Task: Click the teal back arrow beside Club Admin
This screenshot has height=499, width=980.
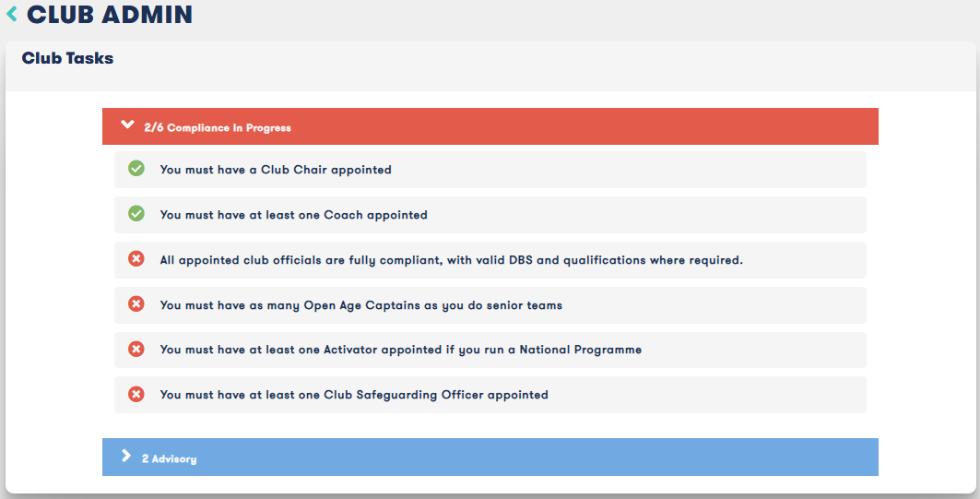Action: (x=12, y=14)
